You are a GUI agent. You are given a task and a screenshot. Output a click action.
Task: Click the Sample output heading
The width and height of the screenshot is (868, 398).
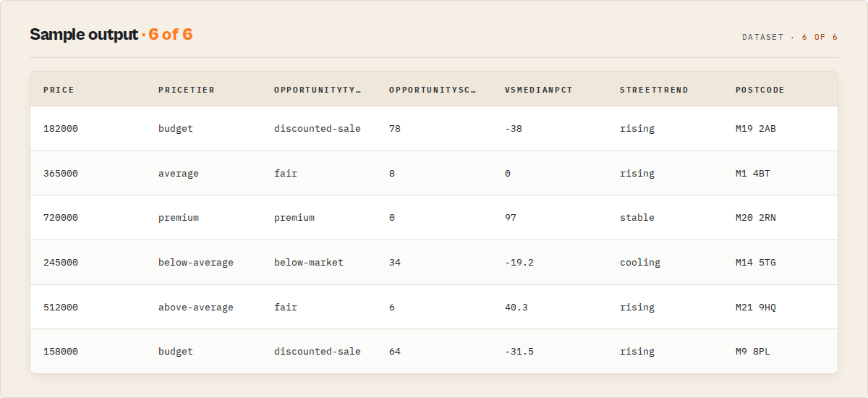click(84, 35)
